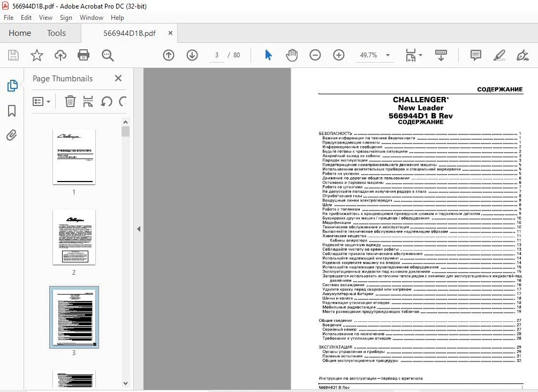
Task: Open thumbnails options dropdown menu
Action: click(42, 101)
